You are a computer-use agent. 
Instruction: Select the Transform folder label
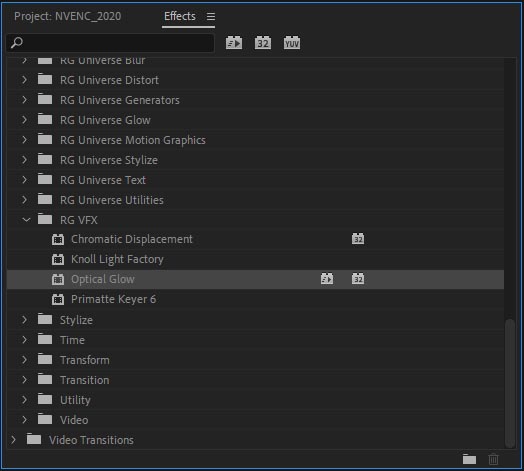[x=85, y=360]
